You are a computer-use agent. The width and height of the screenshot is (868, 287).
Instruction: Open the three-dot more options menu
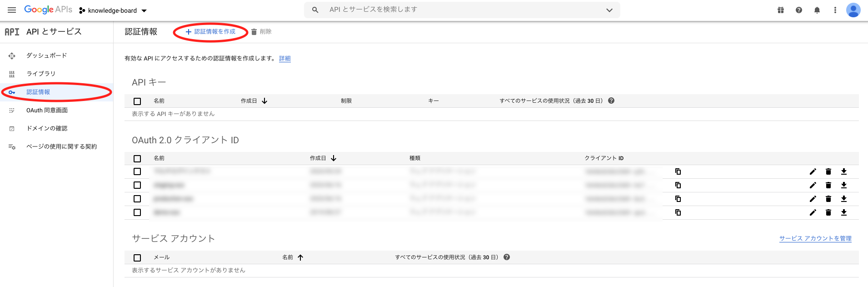pyautogui.click(x=835, y=10)
